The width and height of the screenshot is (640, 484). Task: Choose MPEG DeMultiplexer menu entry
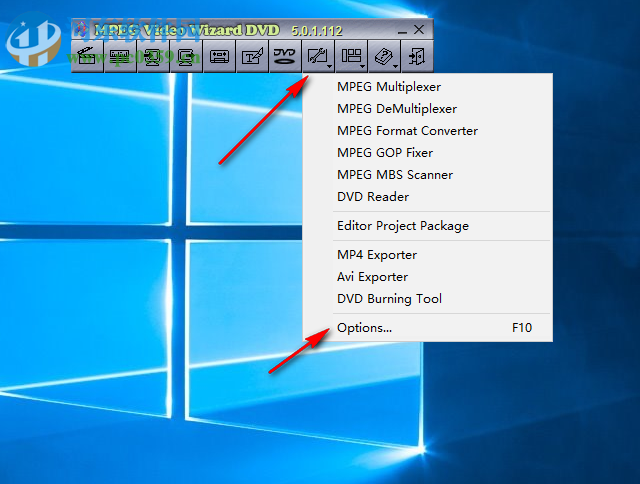click(427, 109)
